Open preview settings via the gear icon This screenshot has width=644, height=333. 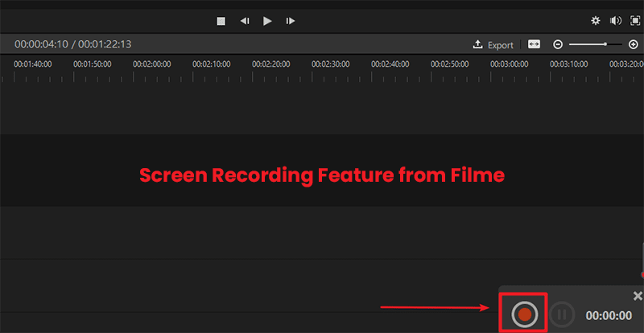click(x=595, y=21)
